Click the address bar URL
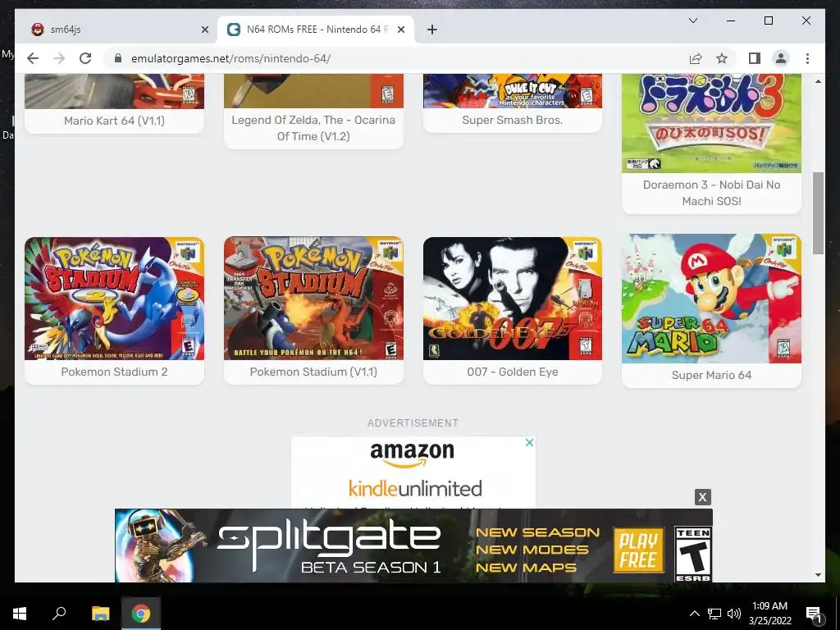 tap(231, 58)
